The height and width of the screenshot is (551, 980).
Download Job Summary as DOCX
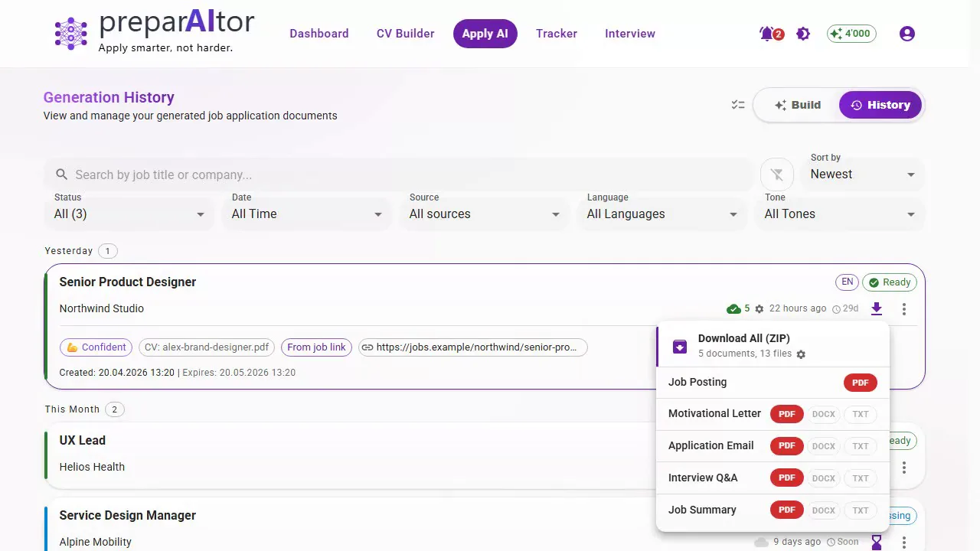click(824, 510)
